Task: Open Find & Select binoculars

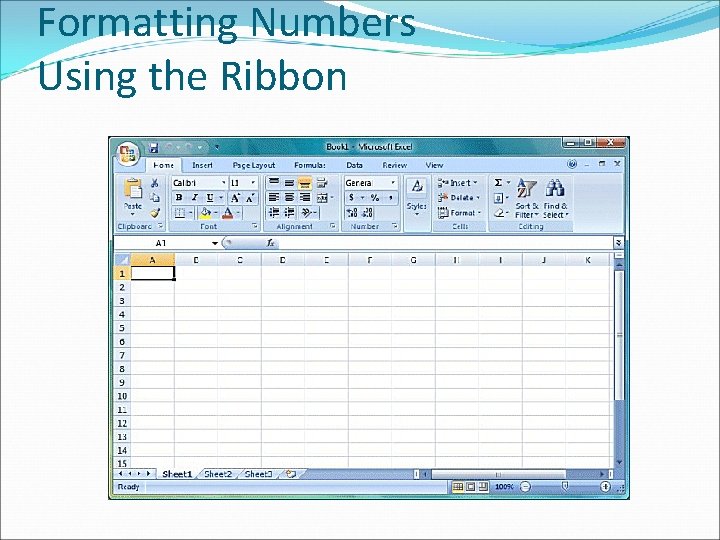Action: click(x=555, y=198)
